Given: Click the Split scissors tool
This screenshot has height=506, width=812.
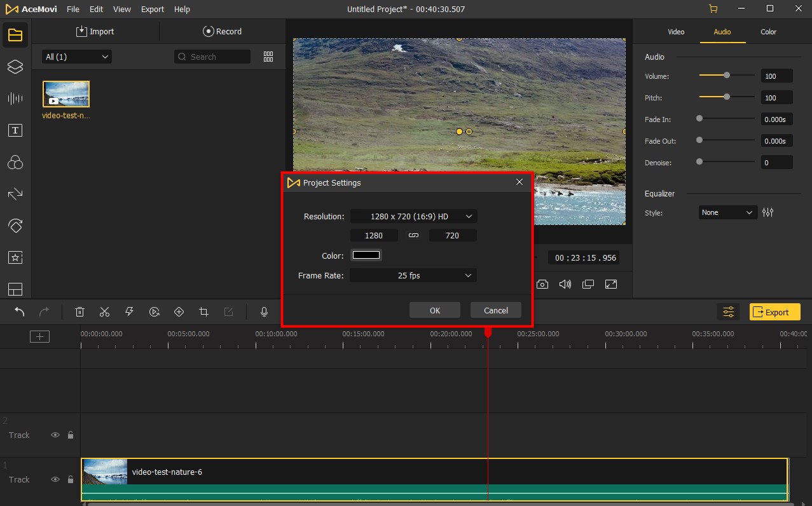Looking at the screenshot, I should [x=104, y=311].
